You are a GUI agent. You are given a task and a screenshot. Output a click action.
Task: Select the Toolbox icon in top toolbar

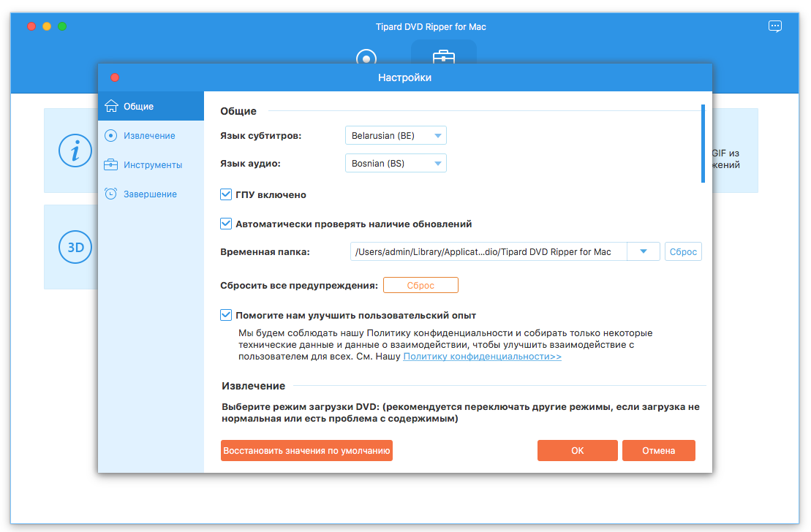(x=443, y=57)
